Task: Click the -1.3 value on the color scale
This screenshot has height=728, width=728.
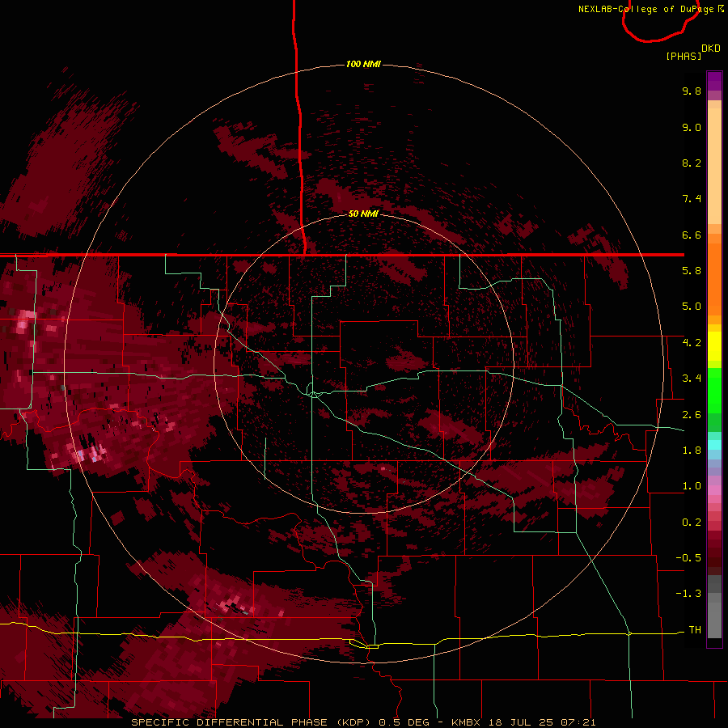Action: click(688, 594)
